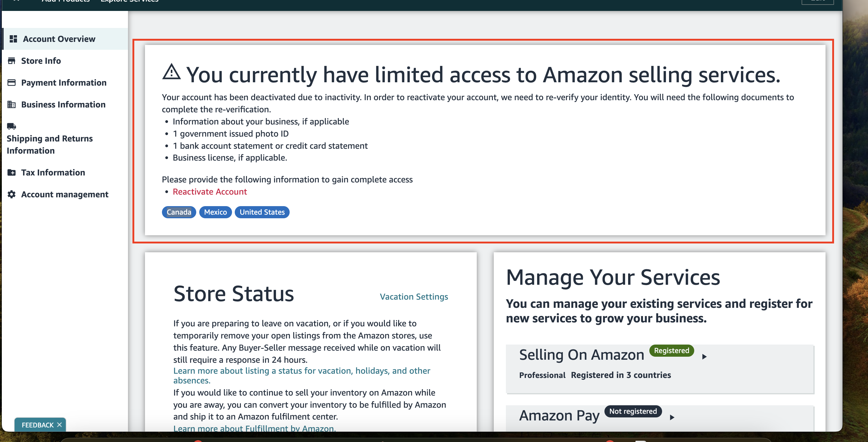Close the FEEDBACK tab with X

60,424
